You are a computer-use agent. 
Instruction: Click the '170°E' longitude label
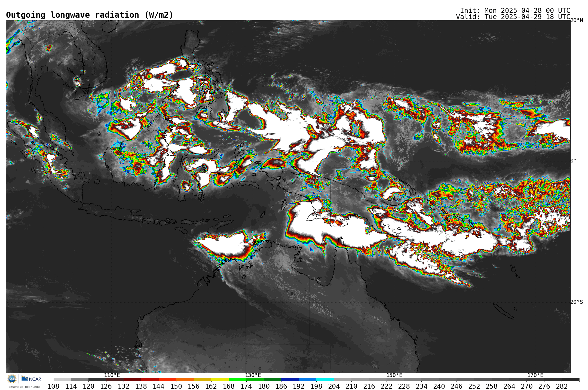535,375
